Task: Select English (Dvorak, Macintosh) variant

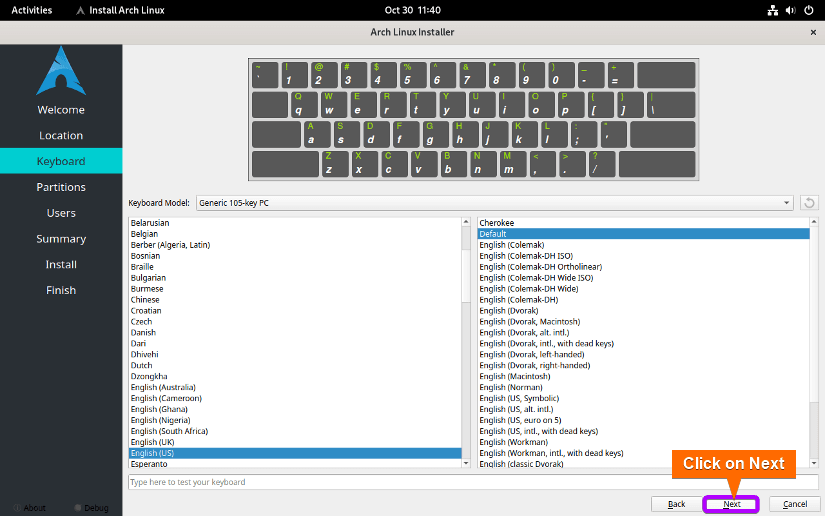Action: point(643,322)
